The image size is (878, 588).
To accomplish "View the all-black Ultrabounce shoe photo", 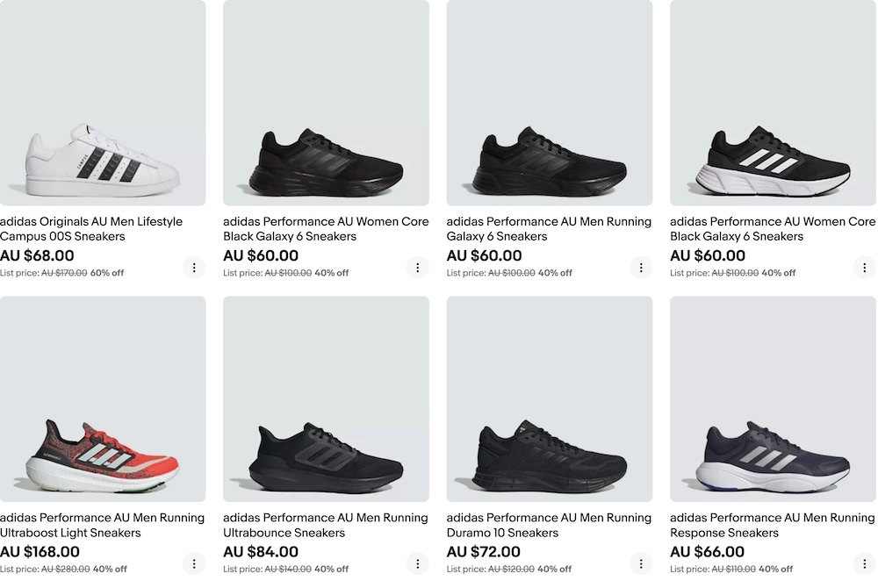I will click(x=326, y=399).
